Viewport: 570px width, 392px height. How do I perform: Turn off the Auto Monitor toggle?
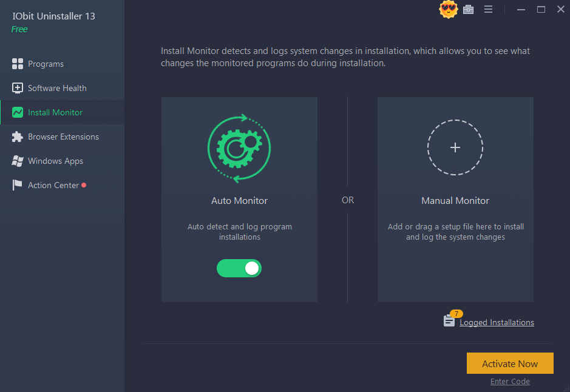tap(239, 268)
